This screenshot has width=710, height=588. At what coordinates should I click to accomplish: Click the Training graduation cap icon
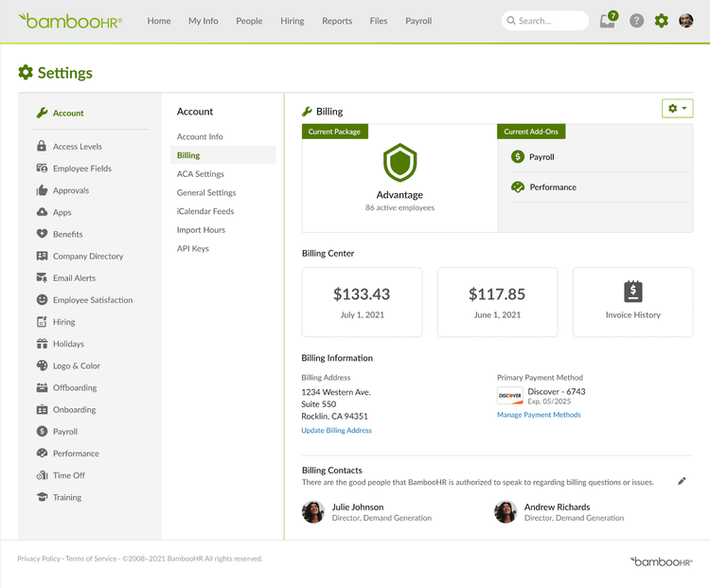click(42, 497)
